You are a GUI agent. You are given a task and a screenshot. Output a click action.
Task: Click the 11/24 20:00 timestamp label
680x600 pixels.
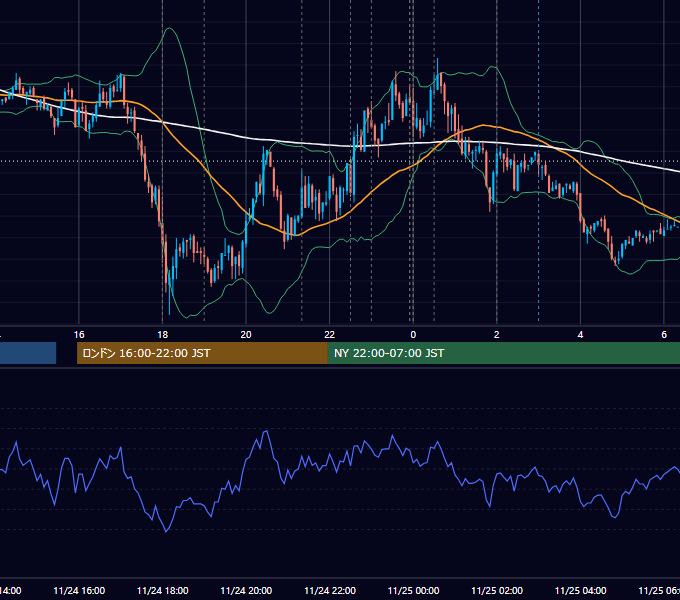coord(246,591)
